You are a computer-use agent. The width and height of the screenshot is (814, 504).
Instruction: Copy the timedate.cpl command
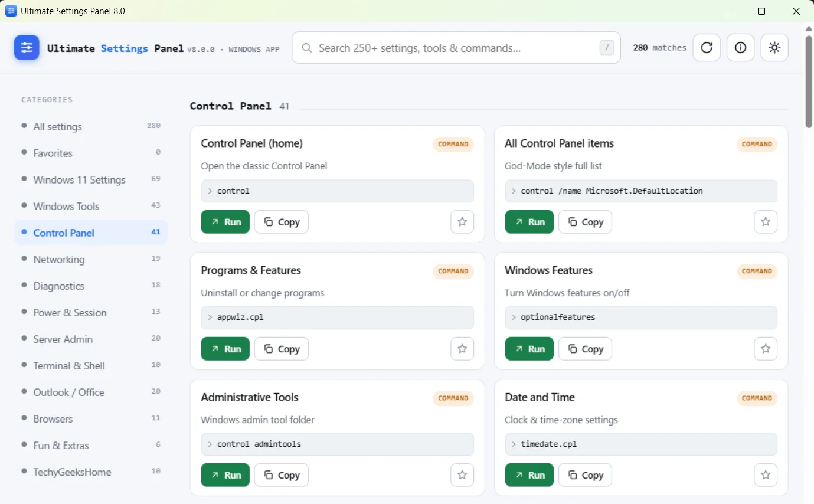585,475
